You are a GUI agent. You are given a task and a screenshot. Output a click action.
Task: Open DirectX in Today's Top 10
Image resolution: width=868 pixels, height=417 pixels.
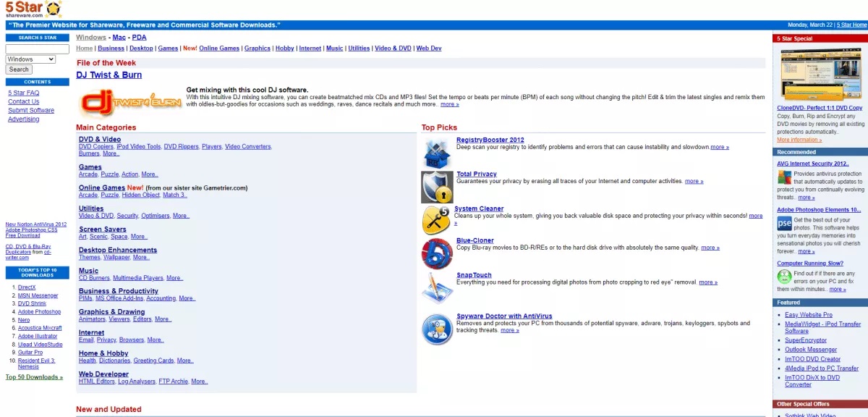pos(27,287)
